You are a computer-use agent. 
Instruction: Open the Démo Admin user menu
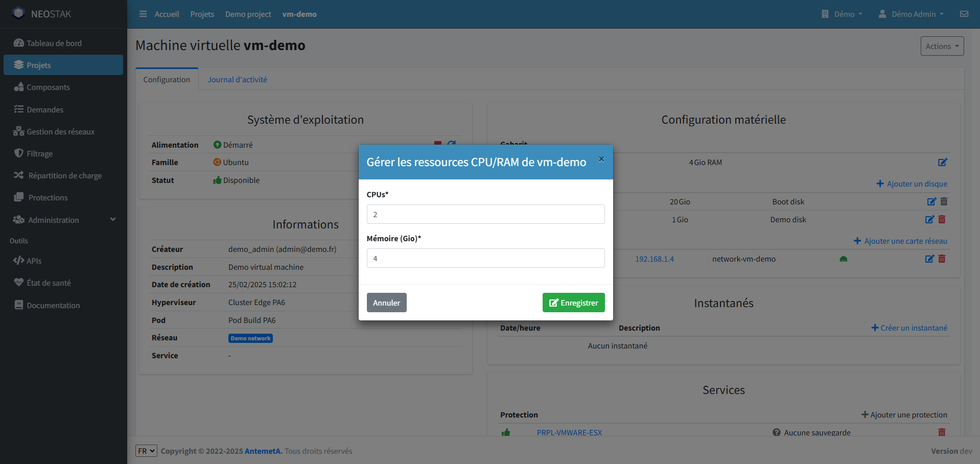point(911,14)
